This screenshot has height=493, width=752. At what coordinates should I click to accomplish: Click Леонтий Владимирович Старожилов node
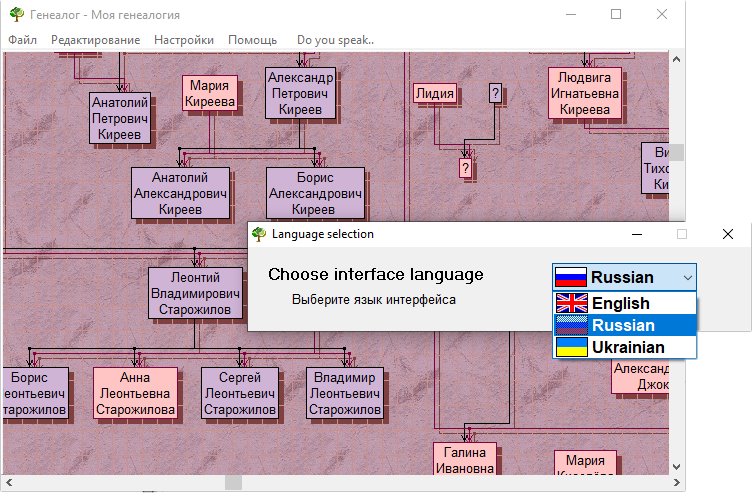pyautogui.click(x=195, y=293)
